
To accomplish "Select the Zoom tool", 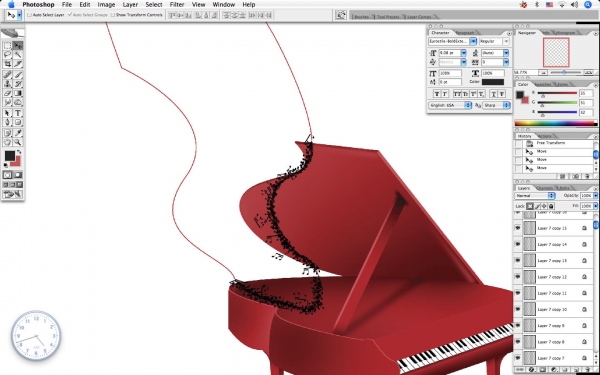I will coord(18,142).
